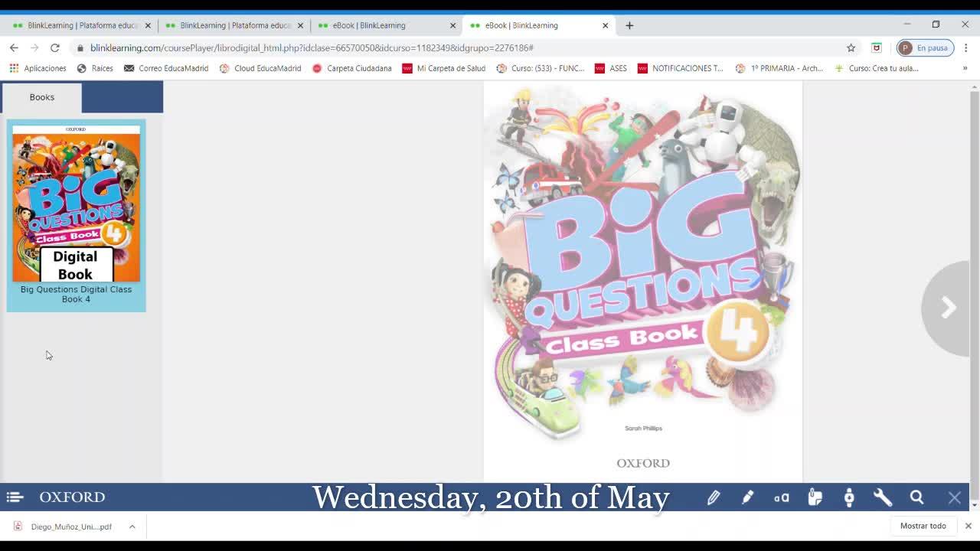Open the Raíces bookmark

(95, 68)
